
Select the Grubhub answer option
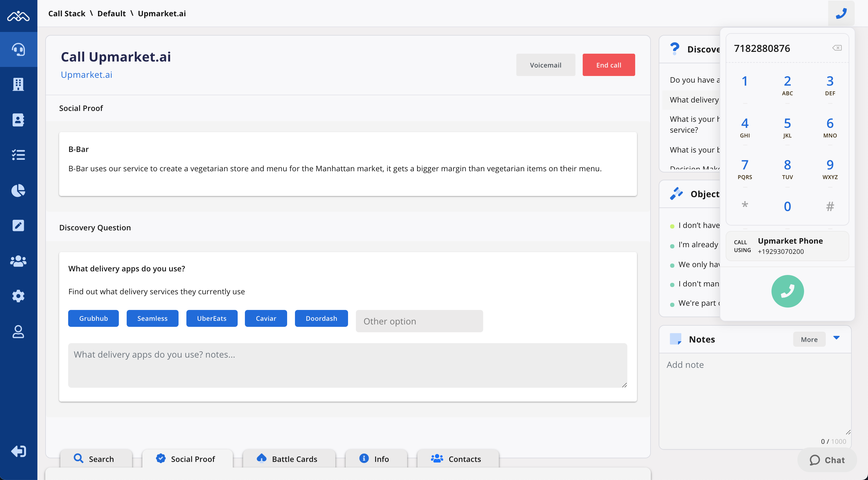pyautogui.click(x=93, y=318)
